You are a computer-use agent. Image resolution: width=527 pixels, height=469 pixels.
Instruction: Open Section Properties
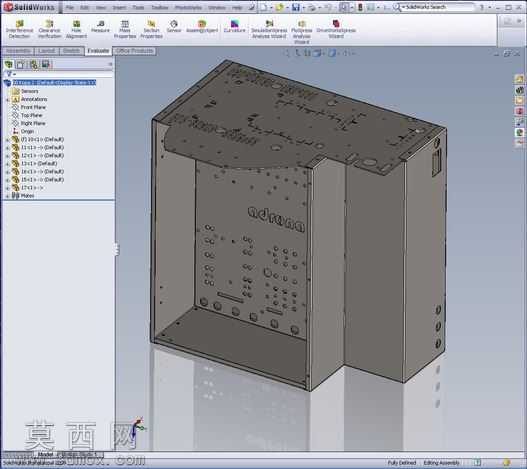coord(151,29)
